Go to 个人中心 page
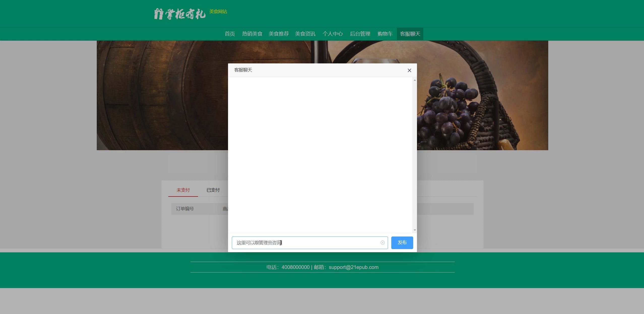The image size is (644, 314). point(332,34)
